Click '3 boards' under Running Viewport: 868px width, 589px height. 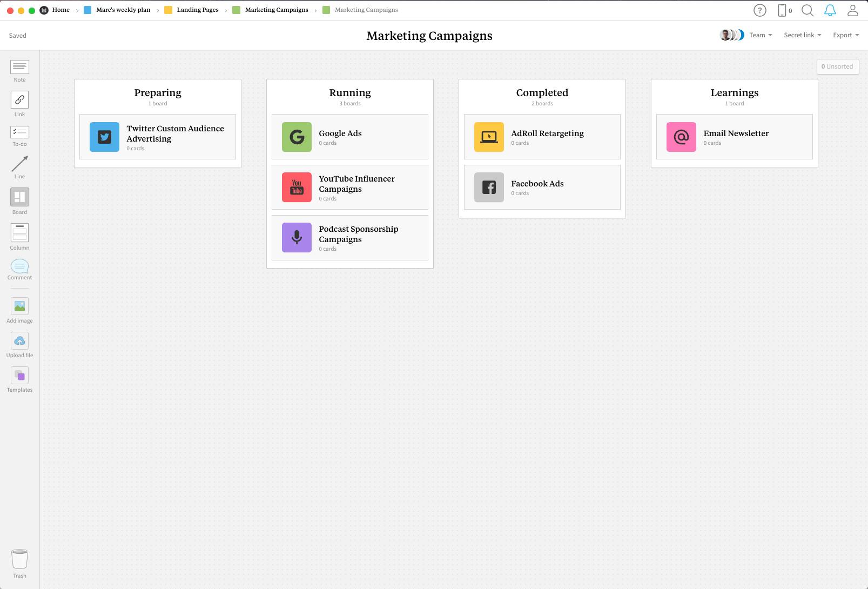[x=350, y=104]
